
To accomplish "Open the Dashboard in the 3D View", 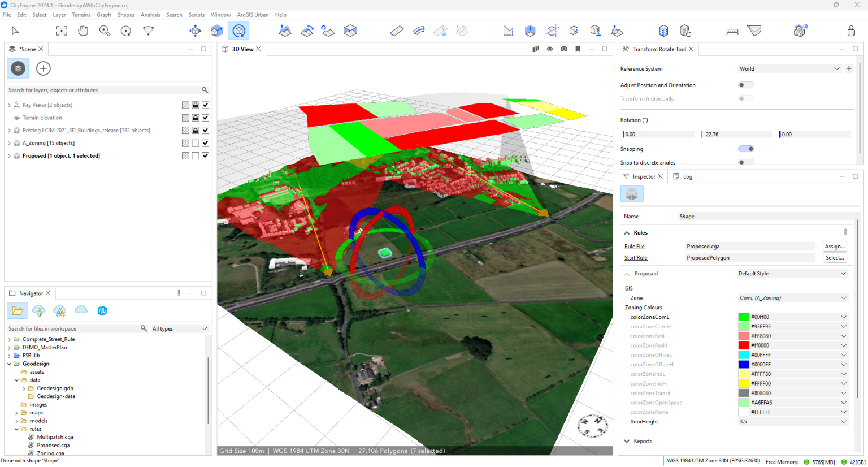I will pyautogui.click(x=535, y=49).
